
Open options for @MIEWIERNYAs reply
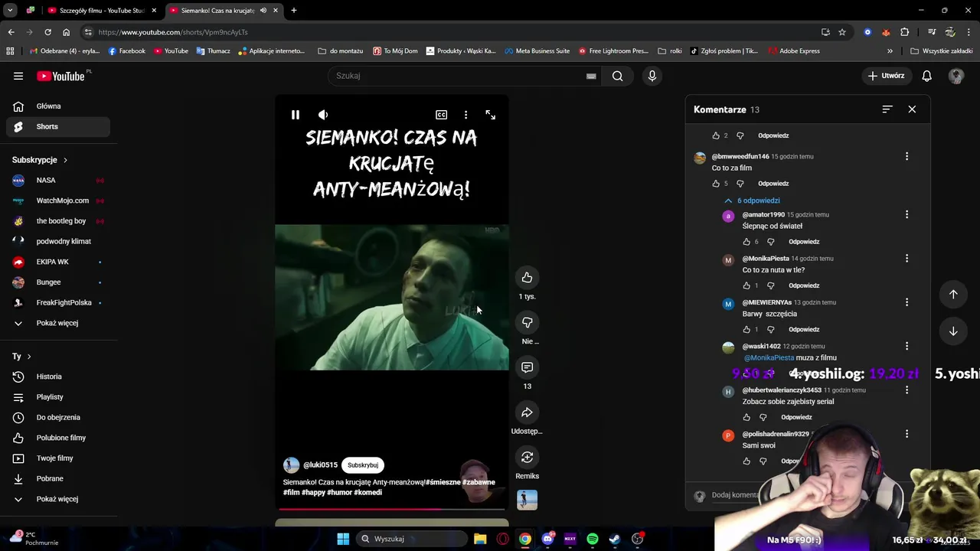906,302
